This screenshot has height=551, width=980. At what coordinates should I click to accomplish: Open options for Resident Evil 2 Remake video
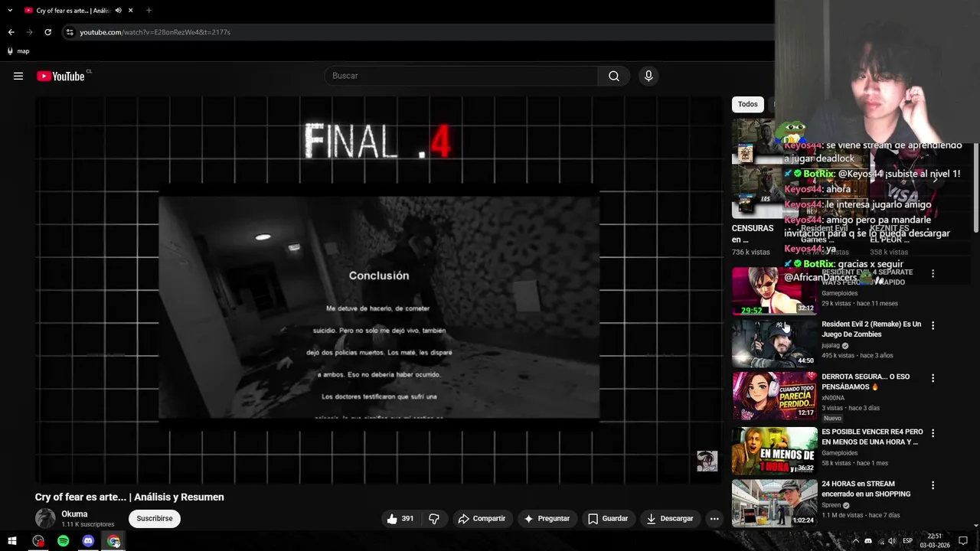[933, 325]
